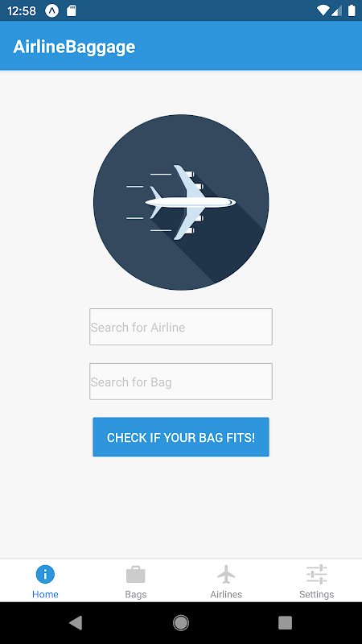Go to the Settings tab label

pos(316,594)
